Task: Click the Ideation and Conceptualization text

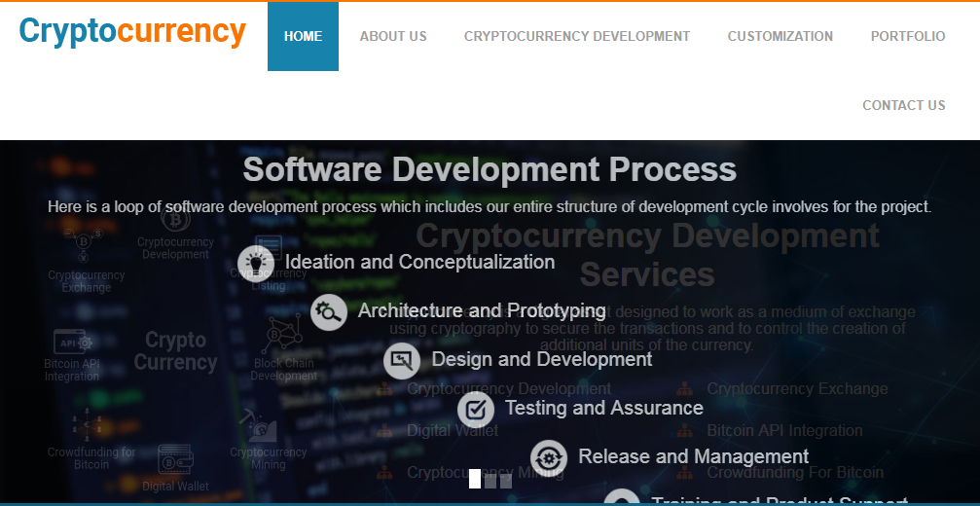Action: tap(419, 262)
